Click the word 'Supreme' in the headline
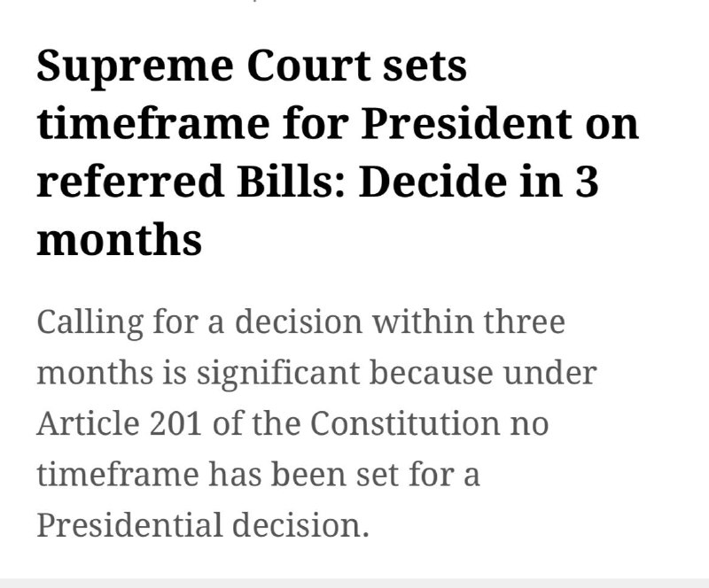 pyautogui.click(x=136, y=67)
